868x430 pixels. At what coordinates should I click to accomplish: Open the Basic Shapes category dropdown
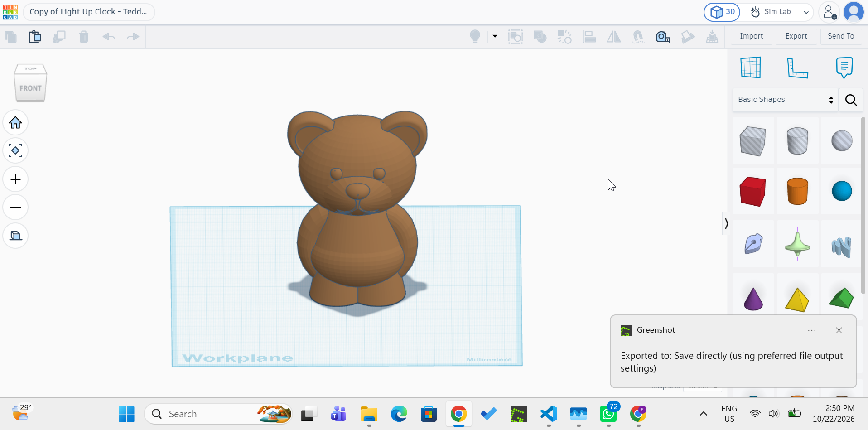(x=785, y=100)
